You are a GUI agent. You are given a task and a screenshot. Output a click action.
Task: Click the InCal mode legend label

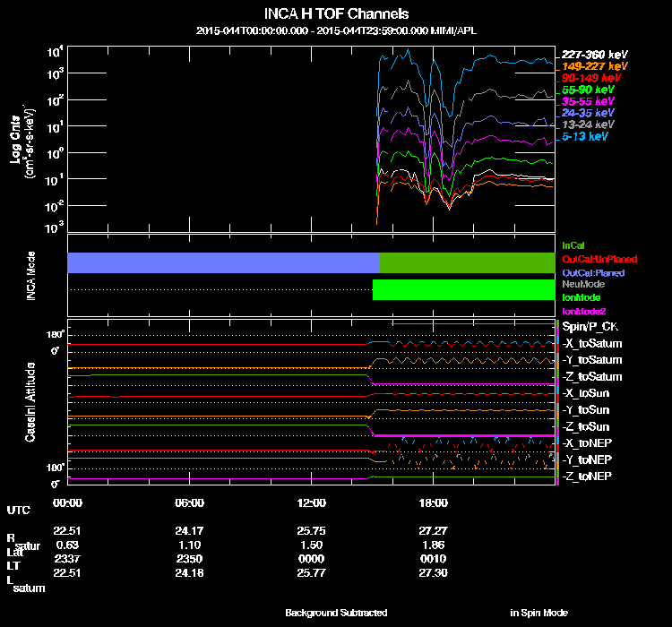tap(573, 245)
